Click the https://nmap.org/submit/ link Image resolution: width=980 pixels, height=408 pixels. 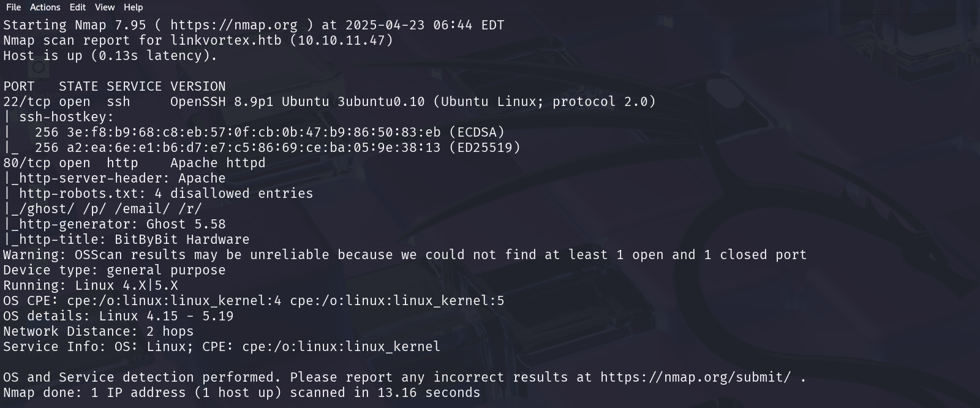[x=695, y=377]
